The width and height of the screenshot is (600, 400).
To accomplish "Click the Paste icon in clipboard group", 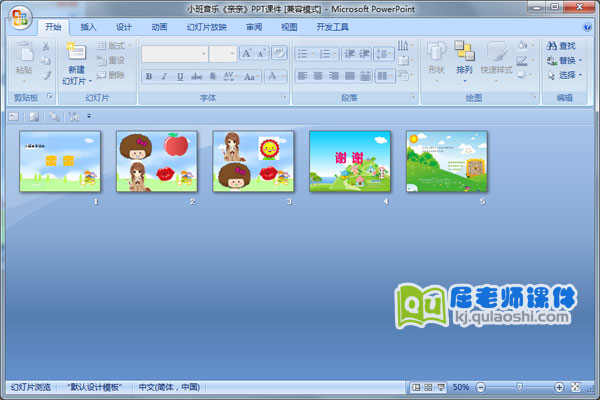I will (24, 51).
